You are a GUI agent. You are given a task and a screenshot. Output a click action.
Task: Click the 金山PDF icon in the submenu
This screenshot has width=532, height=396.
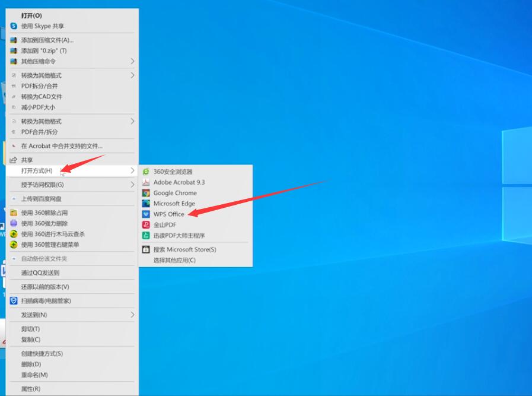(146, 225)
